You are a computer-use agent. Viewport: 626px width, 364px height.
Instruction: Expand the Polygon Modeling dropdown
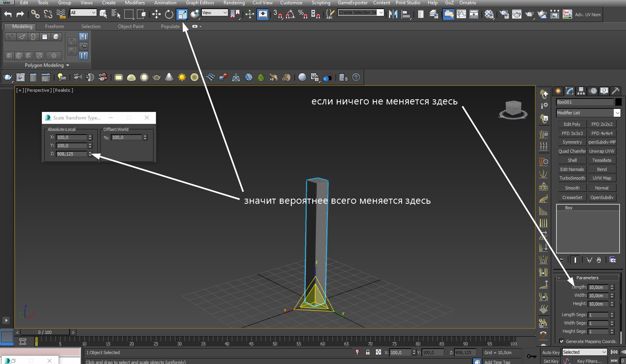click(x=47, y=65)
